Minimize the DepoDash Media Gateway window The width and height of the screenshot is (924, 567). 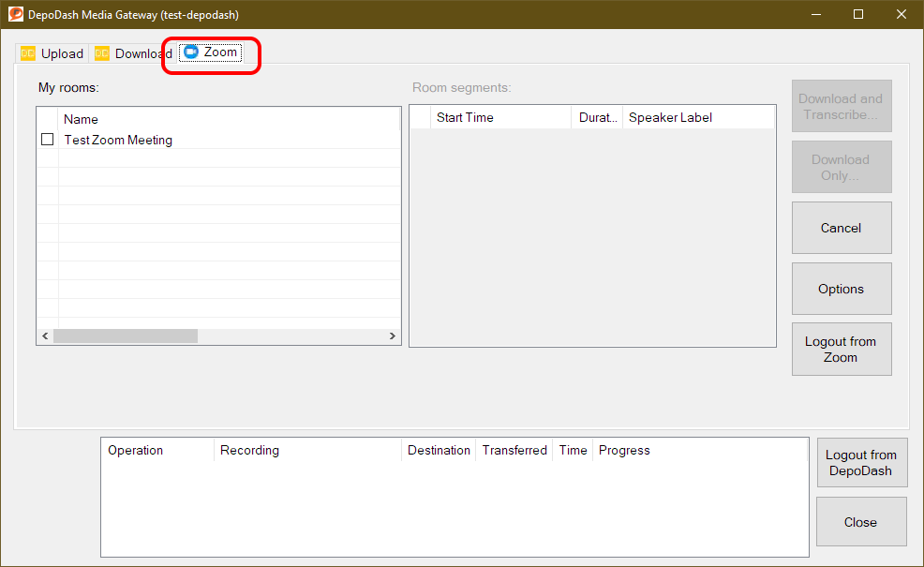click(816, 14)
